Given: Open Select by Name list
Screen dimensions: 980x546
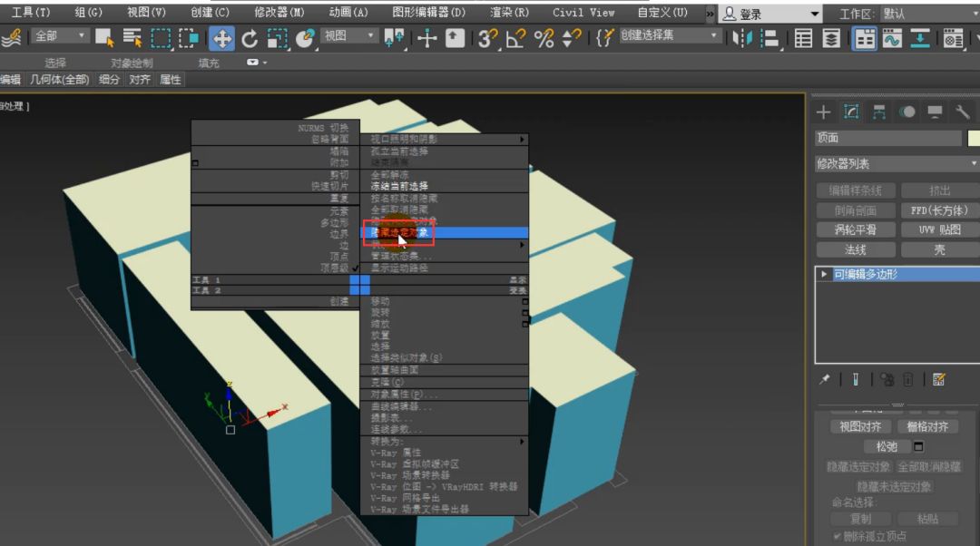Looking at the screenshot, I should click(132, 38).
